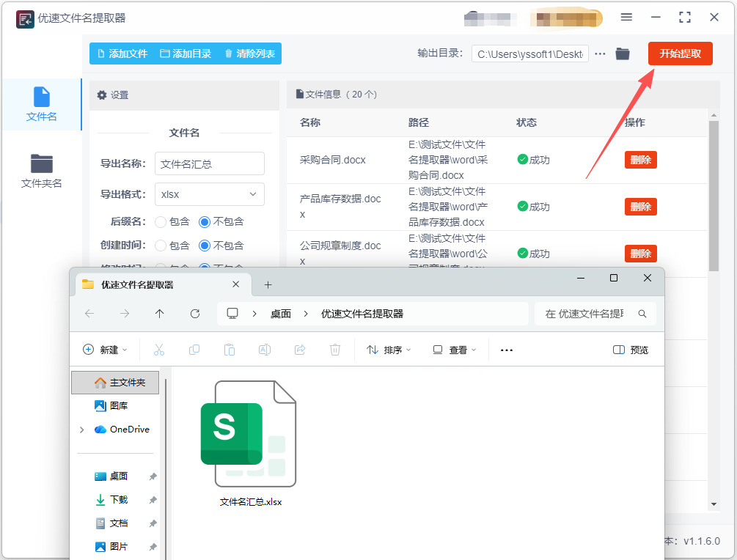Toggle the 预览 preview pane
Image resolution: width=737 pixels, height=560 pixels.
pyautogui.click(x=631, y=350)
